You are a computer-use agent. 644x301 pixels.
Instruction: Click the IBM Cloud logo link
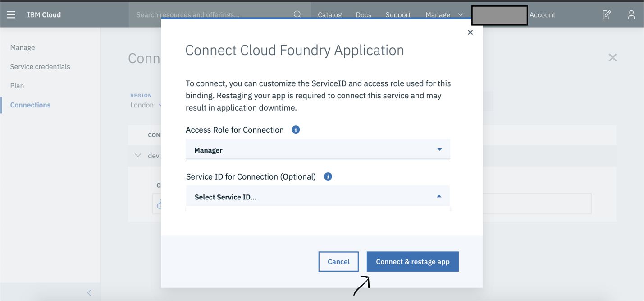coord(44,14)
